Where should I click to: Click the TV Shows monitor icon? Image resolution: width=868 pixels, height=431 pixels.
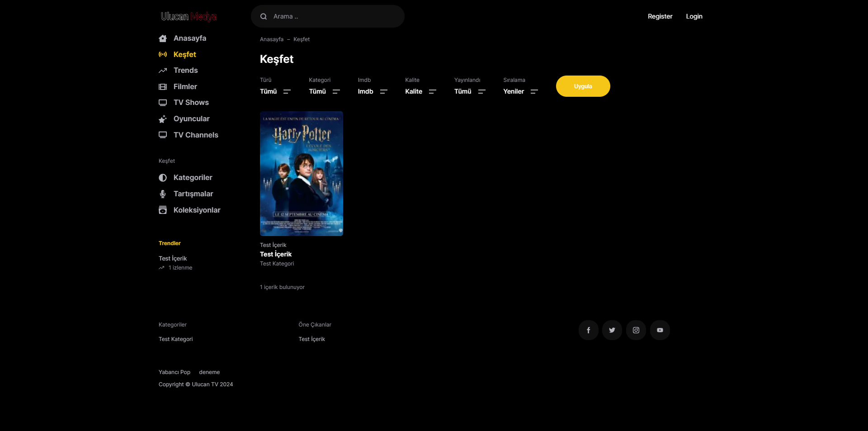click(163, 103)
